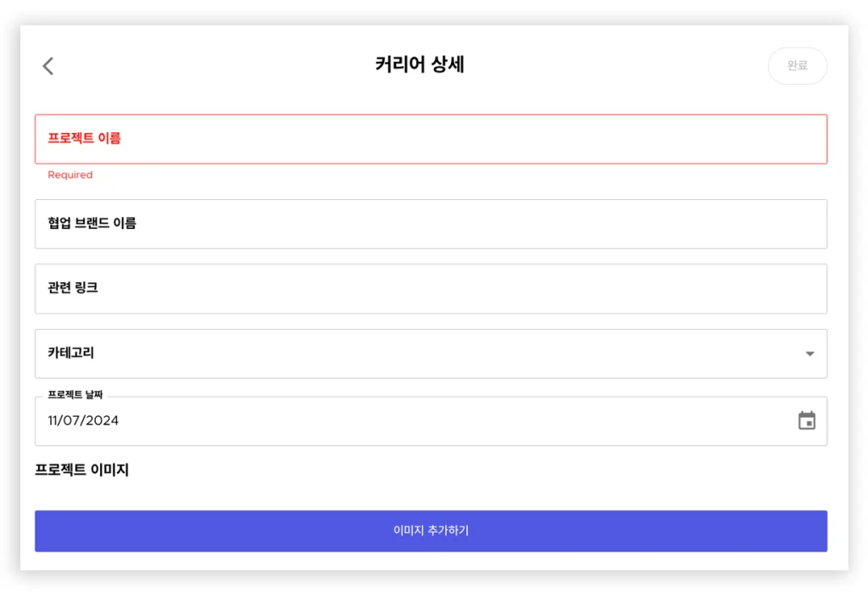The width and height of the screenshot is (868, 595).
Task: Click the 이미지 추가하기 button
Action: (431, 531)
